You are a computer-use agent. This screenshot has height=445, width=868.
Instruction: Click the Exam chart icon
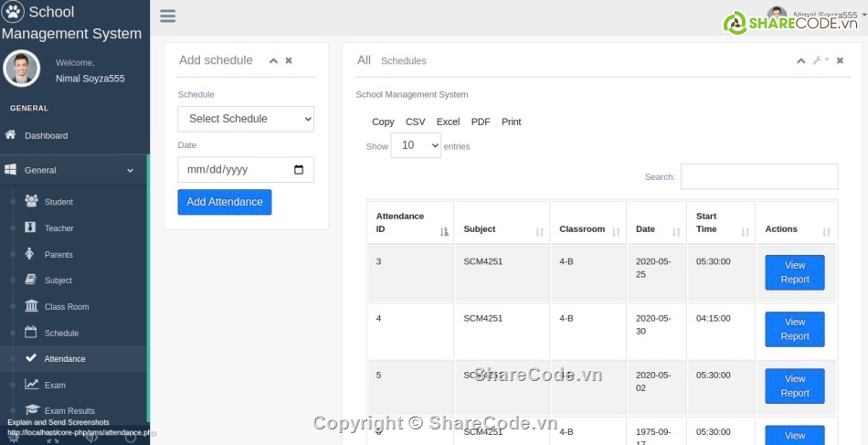point(31,385)
